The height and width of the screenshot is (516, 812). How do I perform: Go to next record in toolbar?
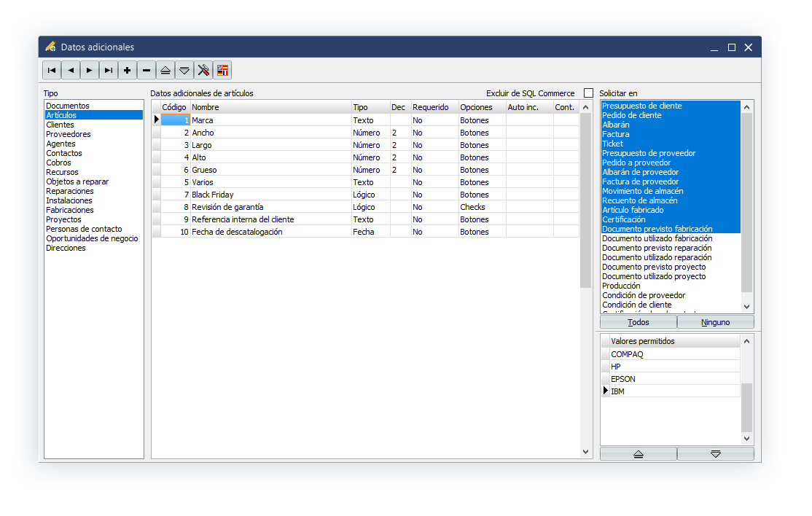(90, 70)
